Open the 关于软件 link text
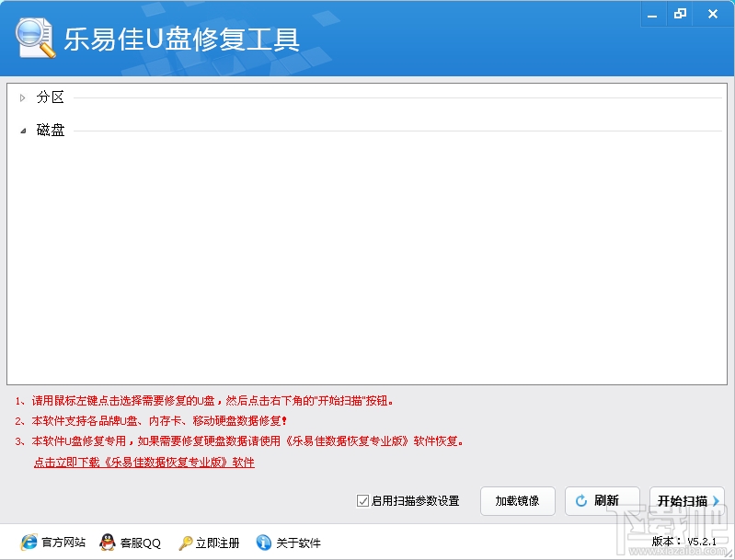This screenshot has width=735, height=560. click(299, 543)
